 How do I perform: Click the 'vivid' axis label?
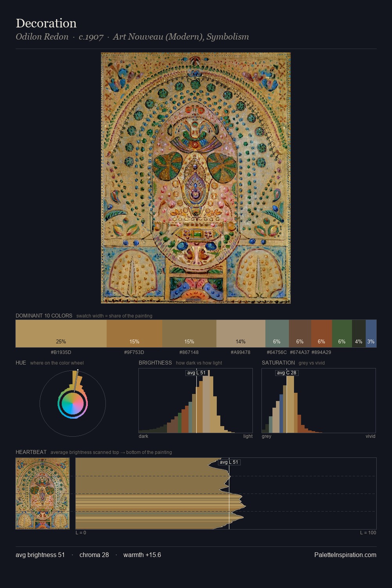(x=370, y=436)
